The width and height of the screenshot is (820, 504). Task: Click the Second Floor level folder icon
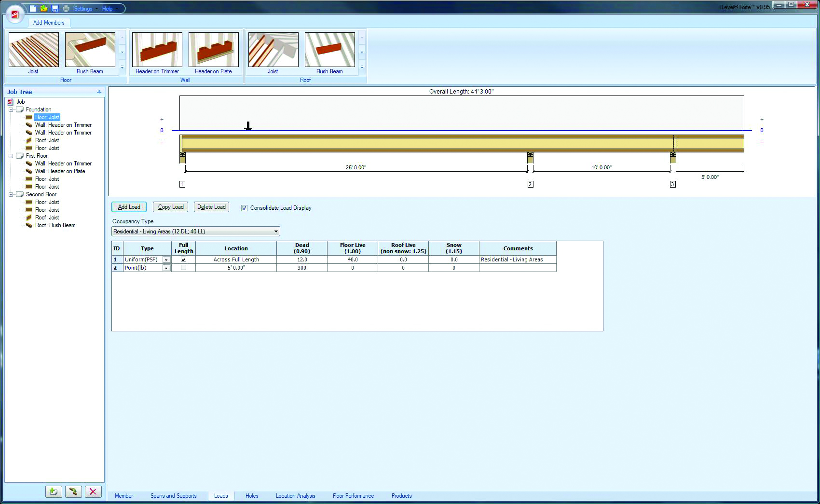coord(20,194)
